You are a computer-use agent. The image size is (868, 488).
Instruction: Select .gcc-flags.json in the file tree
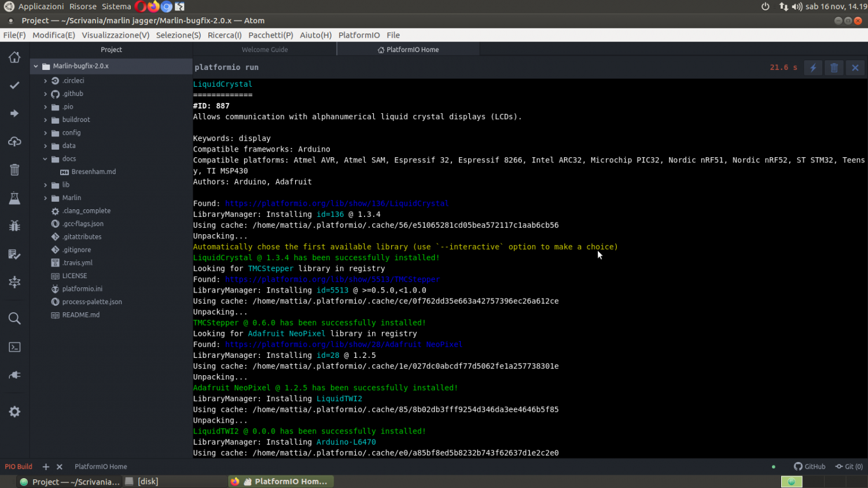click(x=83, y=224)
